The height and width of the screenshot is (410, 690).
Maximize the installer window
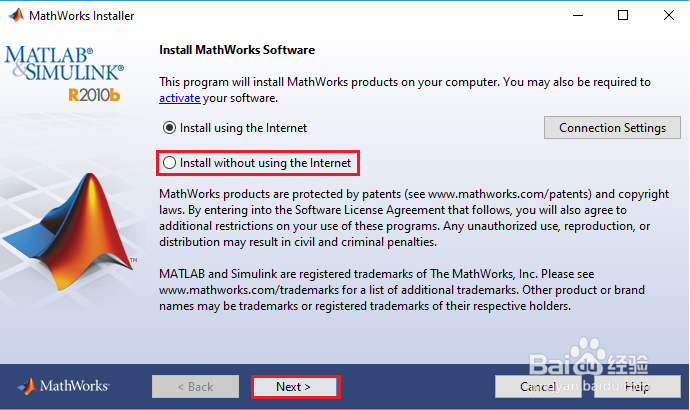click(x=623, y=16)
